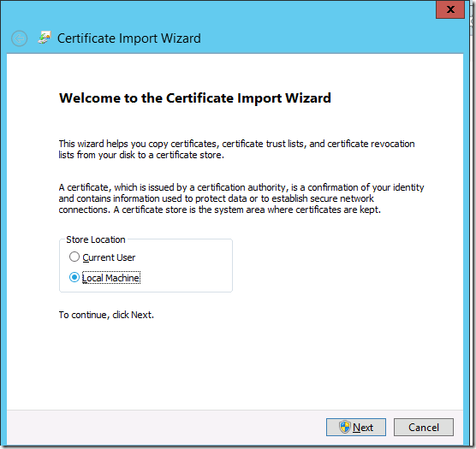
Task: Click the paragraph starting with 'This wizard helps'
Action: coord(236,149)
